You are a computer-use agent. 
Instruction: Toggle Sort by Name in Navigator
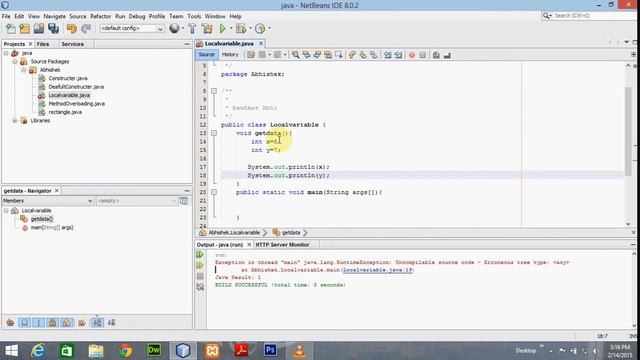(x=97, y=322)
